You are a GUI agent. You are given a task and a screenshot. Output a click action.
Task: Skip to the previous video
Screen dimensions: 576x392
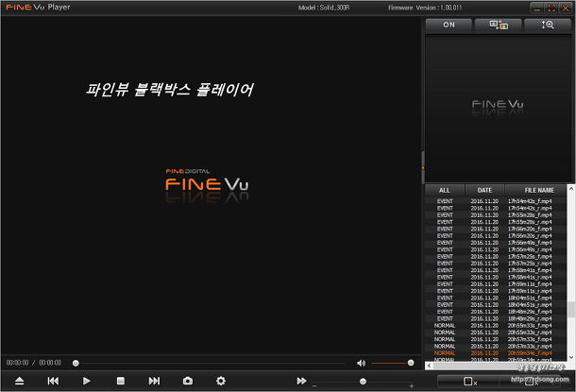(x=53, y=381)
